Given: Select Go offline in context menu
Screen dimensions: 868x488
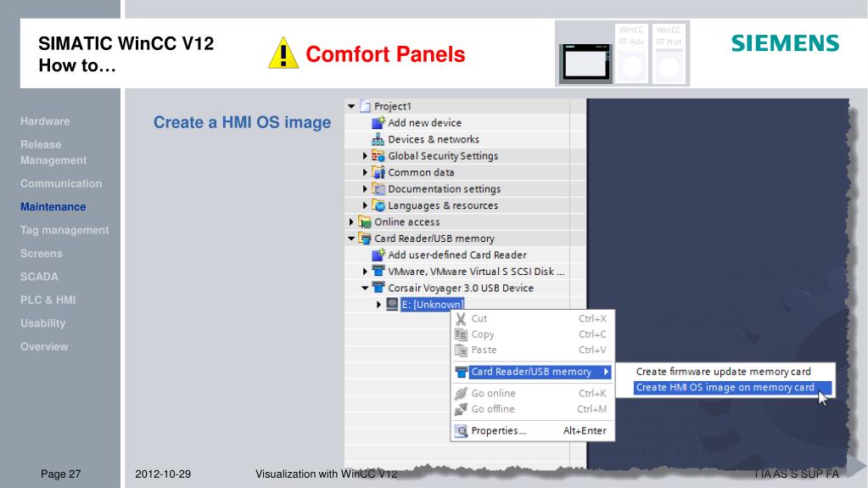Looking at the screenshot, I should tap(532, 409).
